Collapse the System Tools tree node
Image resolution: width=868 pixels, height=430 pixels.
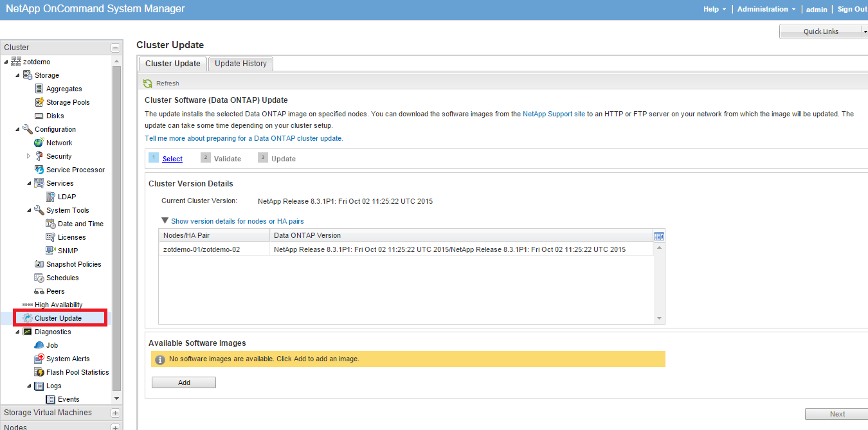point(30,210)
